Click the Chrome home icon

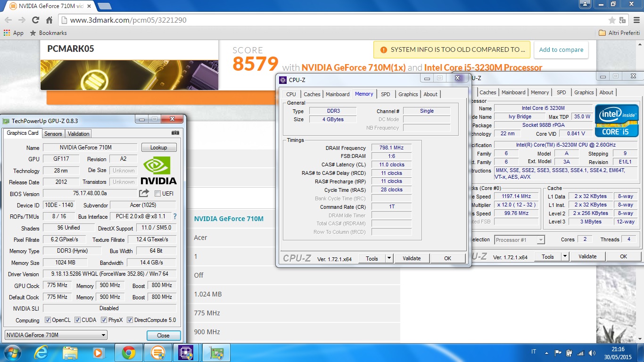(x=49, y=20)
